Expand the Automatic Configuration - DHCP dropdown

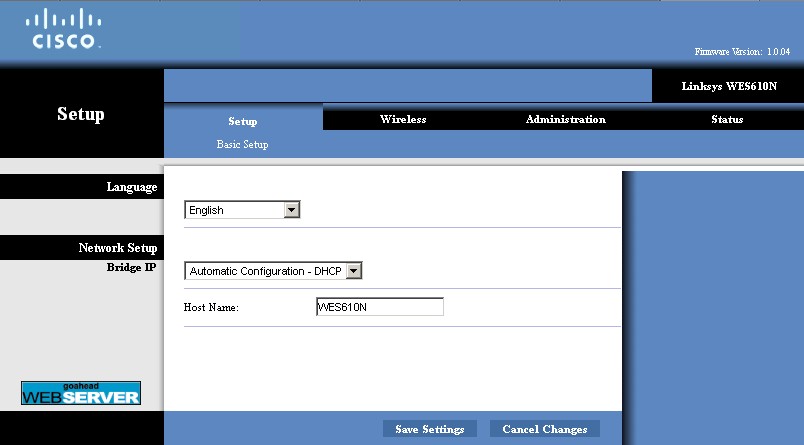click(273, 271)
